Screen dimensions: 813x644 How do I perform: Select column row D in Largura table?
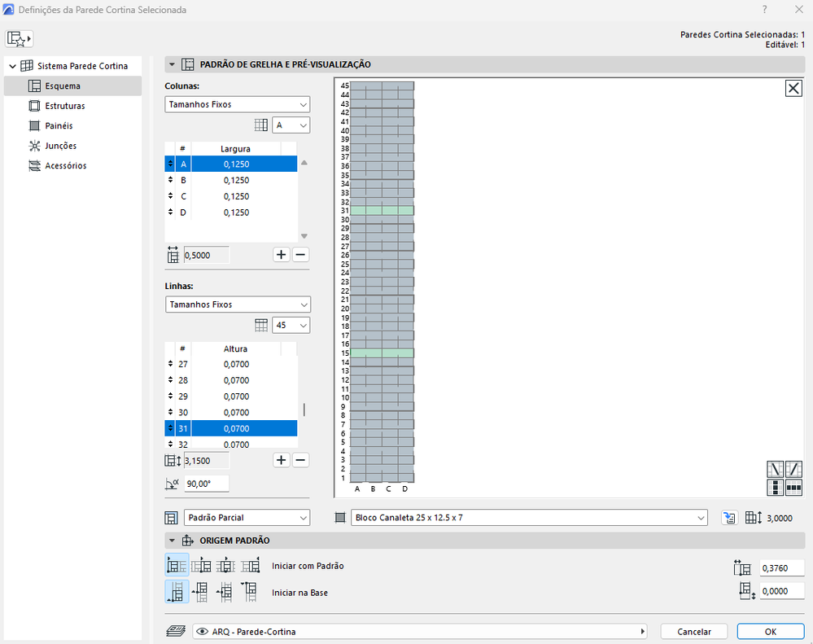pyautogui.click(x=231, y=212)
